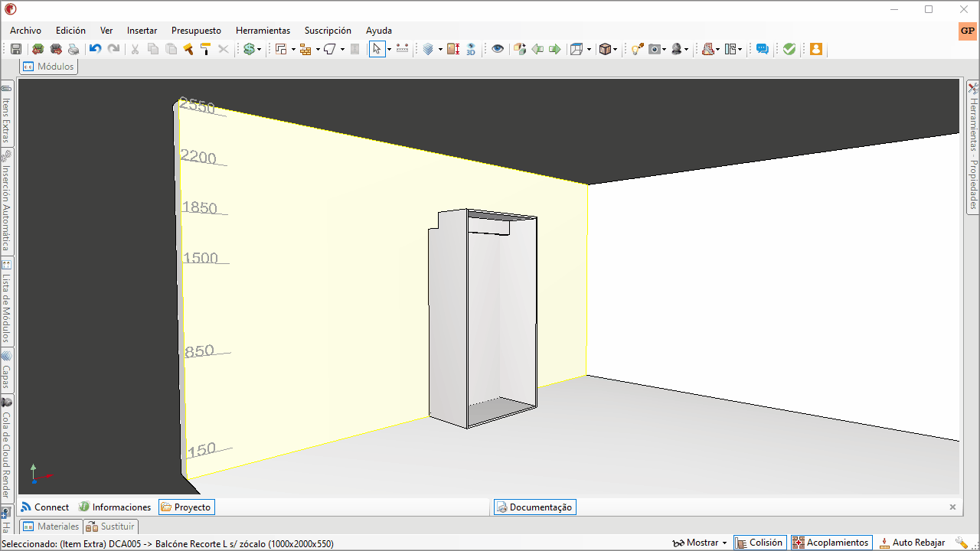980x551 pixels.
Task: Click the orange user profile icon
Action: (815, 49)
